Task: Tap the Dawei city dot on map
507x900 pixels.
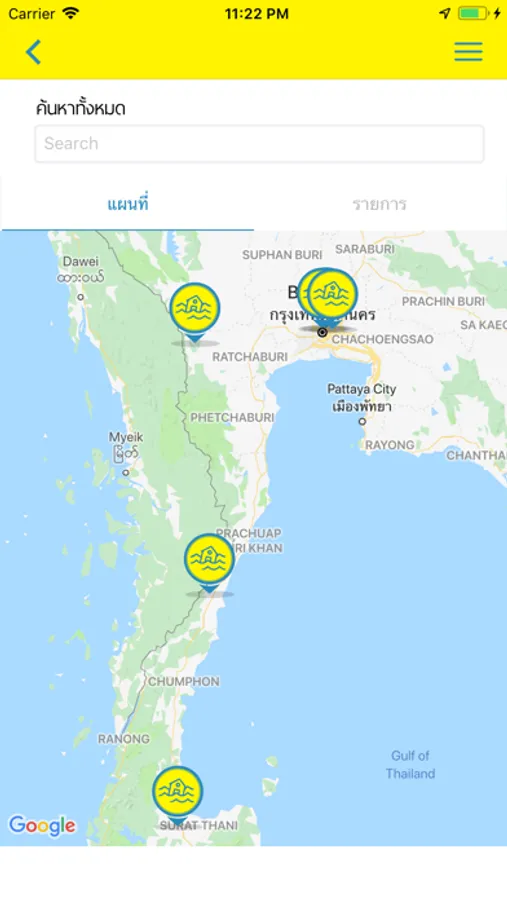Action: coord(81,297)
